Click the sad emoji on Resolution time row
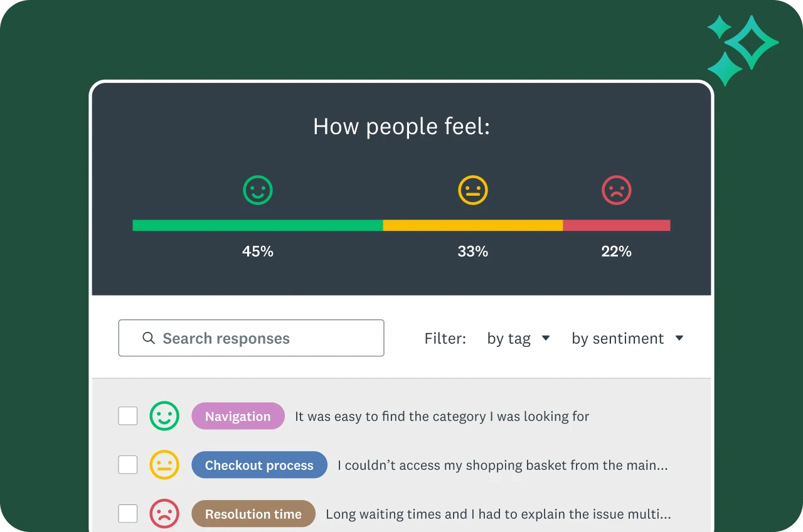Screen dimensions: 803x532 coord(164,513)
